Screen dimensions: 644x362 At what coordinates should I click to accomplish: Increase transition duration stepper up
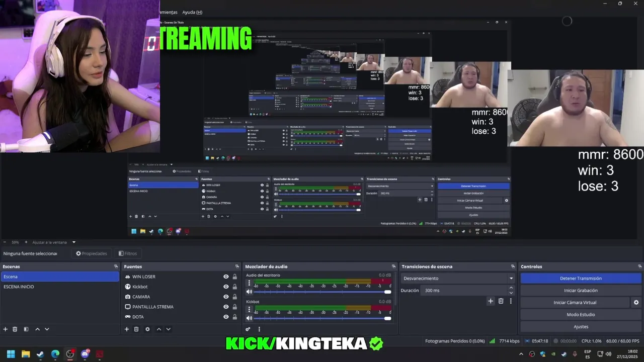point(511,288)
